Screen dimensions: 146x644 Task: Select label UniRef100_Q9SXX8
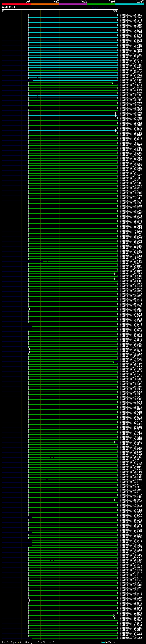point(131,42)
